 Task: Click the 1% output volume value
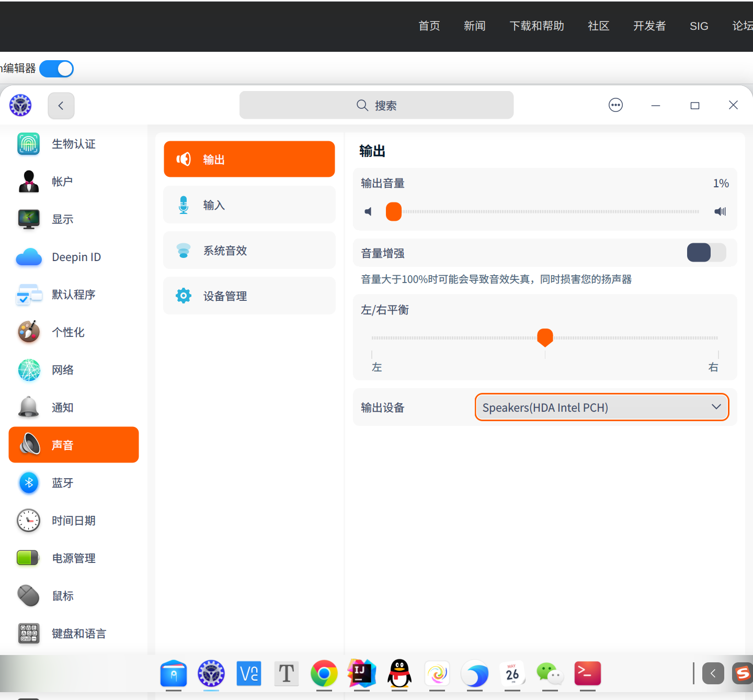(721, 183)
